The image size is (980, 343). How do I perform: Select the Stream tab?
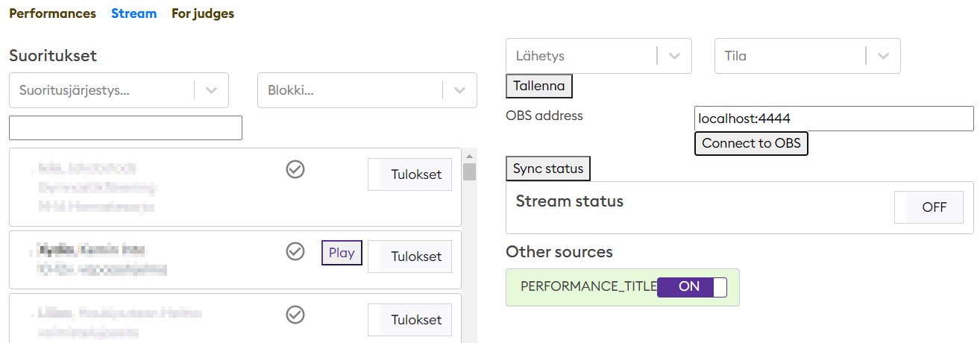(x=134, y=13)
